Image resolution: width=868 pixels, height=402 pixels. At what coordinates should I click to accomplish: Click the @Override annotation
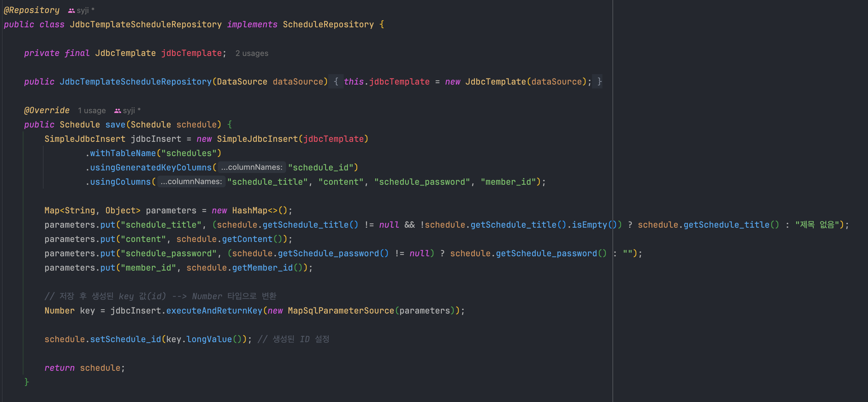pyautogui.click(x=46, y=111)
